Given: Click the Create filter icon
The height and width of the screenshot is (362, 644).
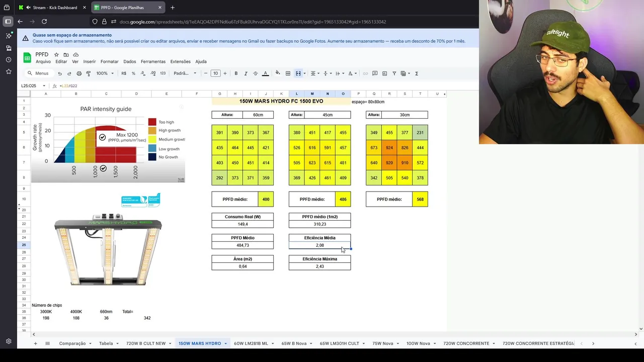Looking at the screenshot, I should [x=394, y=73].
